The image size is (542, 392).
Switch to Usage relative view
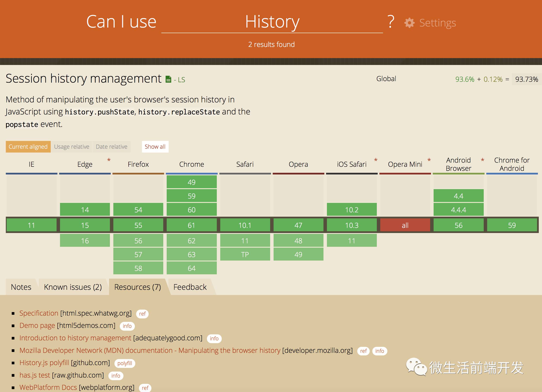click(71, 147)
